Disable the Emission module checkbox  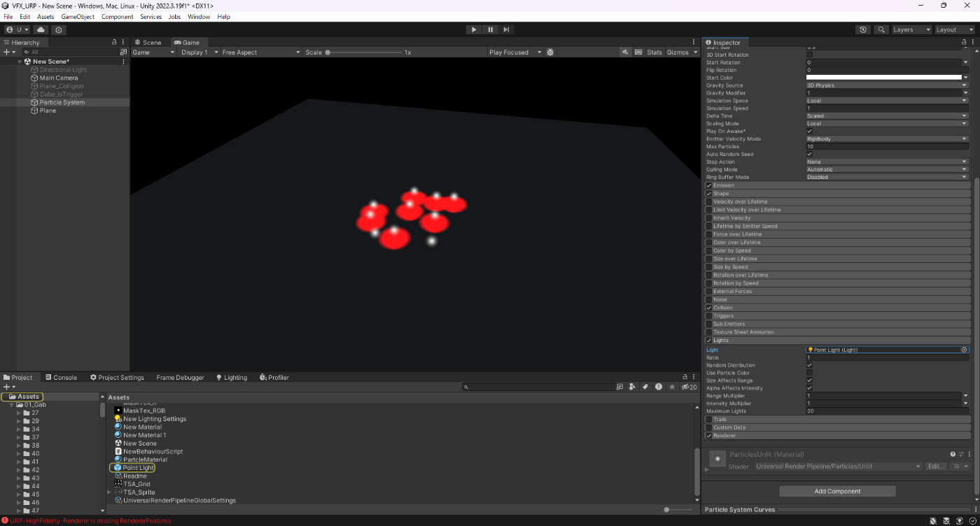pos(708,185)
